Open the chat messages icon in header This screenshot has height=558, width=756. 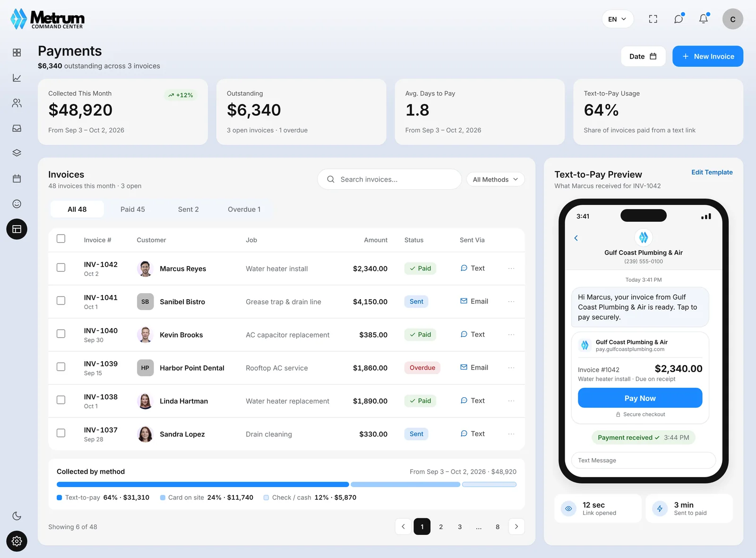click(679, 19)
